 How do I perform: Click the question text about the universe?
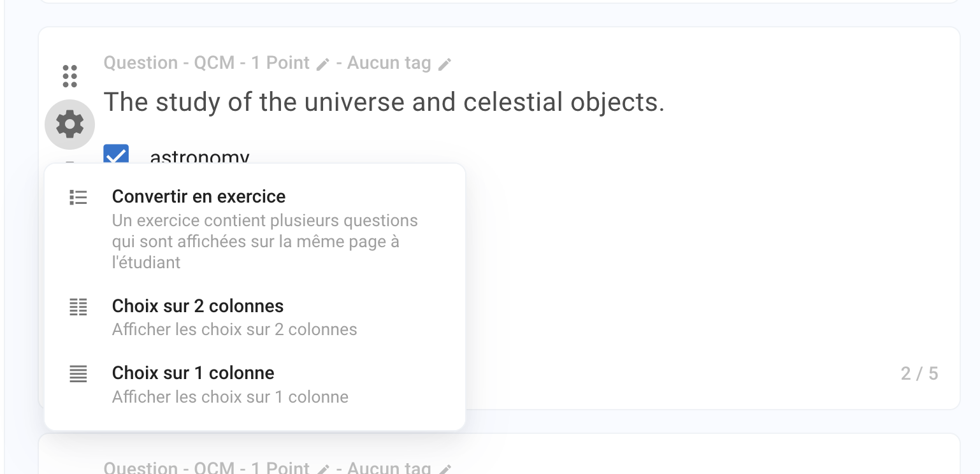click(384, 102)
